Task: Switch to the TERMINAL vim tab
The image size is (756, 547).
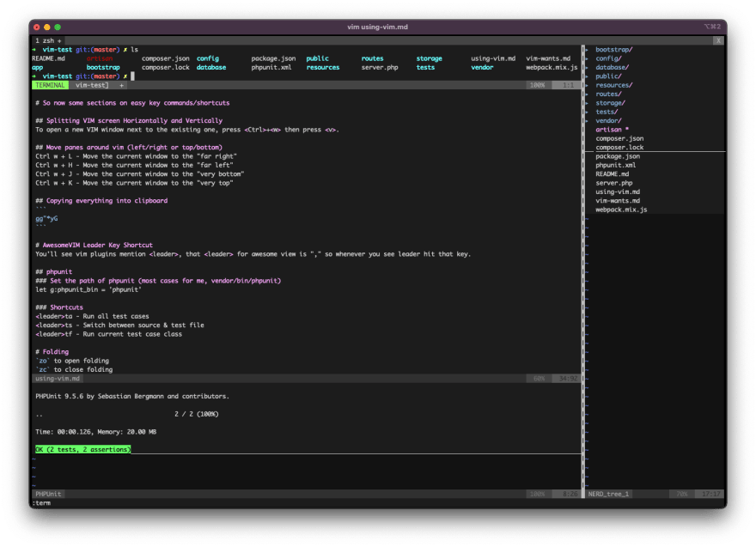Action: (x=50, y=85)
